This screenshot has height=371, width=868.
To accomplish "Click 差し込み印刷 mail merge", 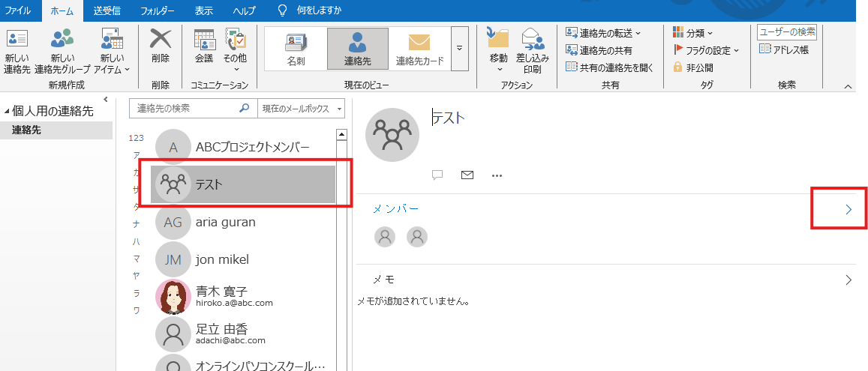I will pyautogui.click(x=533, y=52).
